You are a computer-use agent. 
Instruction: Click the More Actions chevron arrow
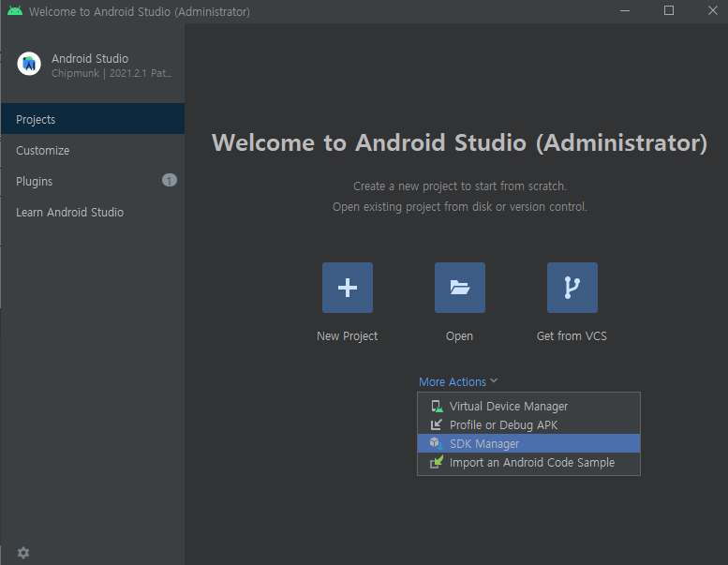pyautogui.click(x=494, y=380)
